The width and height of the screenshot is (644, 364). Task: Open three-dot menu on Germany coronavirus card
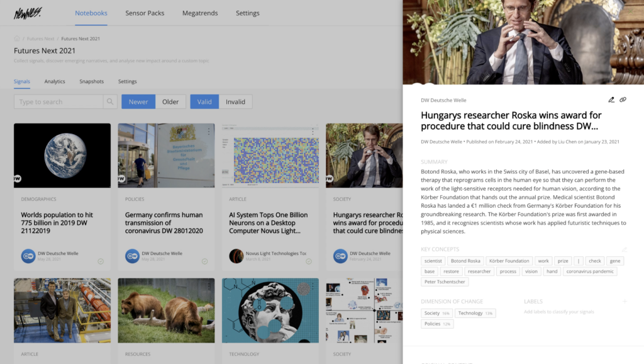208,132
